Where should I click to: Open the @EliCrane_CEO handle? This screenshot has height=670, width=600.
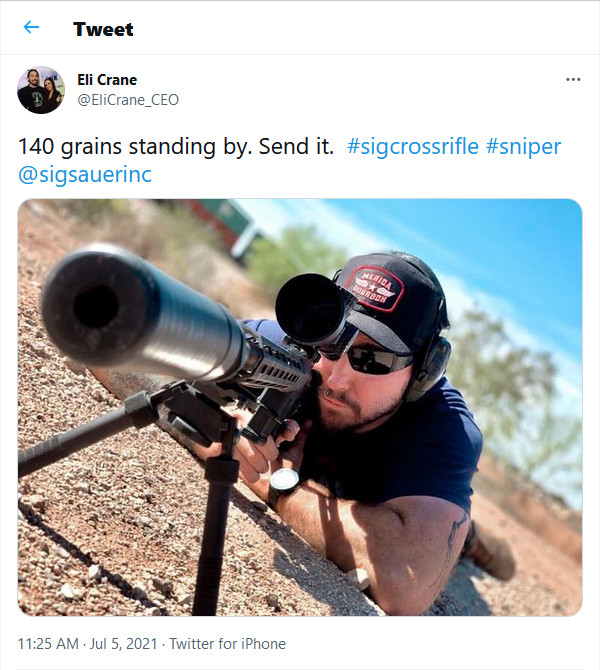click(128, 100)
